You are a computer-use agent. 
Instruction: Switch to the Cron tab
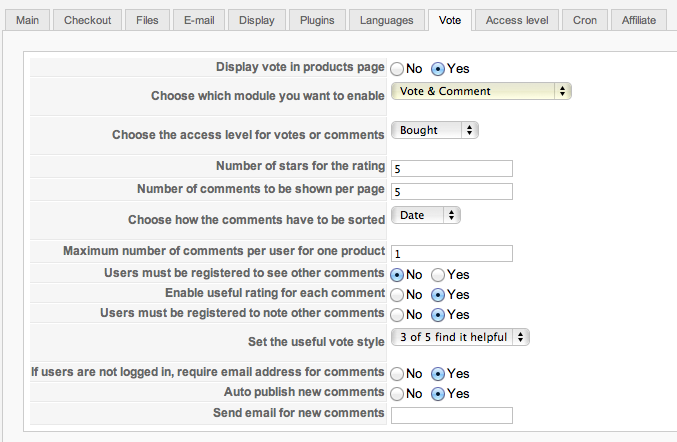[585, 20]
